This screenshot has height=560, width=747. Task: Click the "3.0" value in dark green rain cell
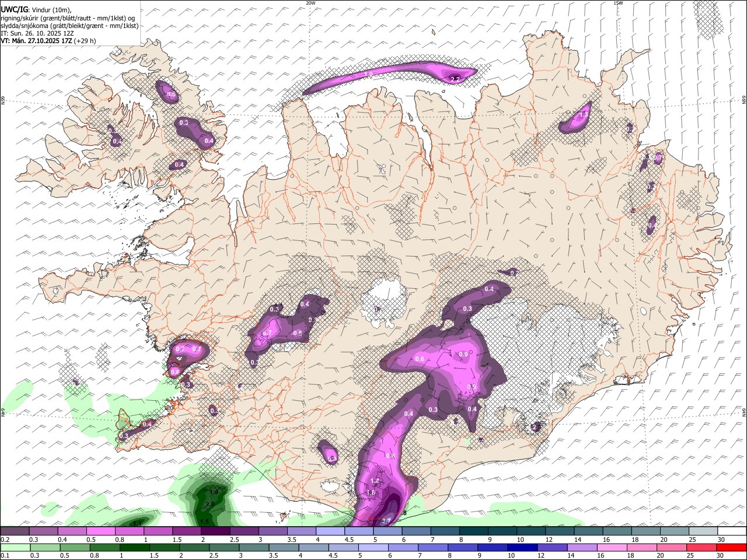click(x=210, y=504)
